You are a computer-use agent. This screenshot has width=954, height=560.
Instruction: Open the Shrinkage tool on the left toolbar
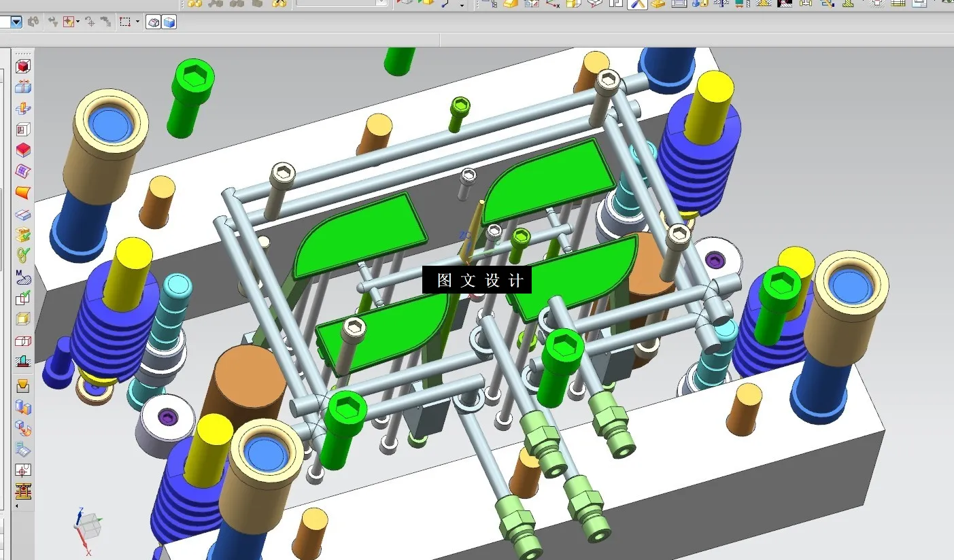pos(22,108)
